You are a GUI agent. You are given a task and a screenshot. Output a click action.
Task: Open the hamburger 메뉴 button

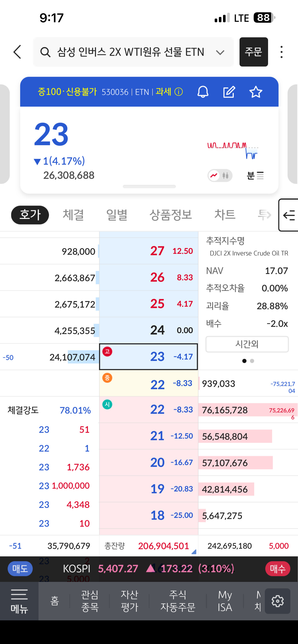pyautogui.click(x=19, y=601)
